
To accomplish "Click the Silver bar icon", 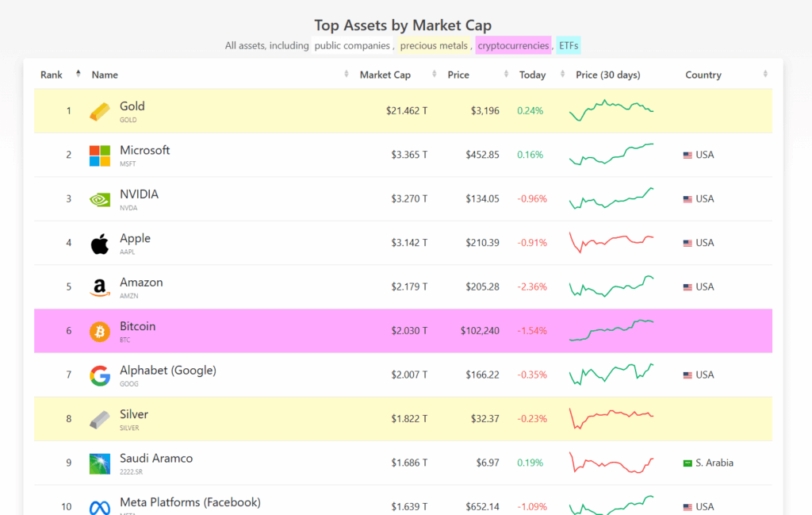I will click(x=99, y=420).
